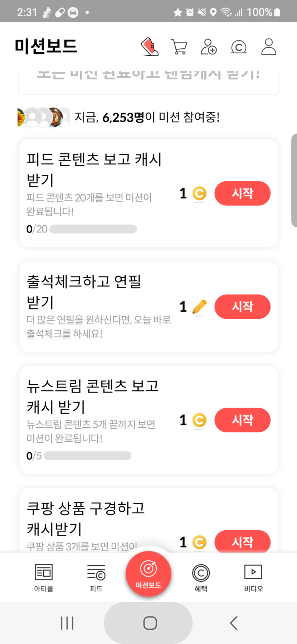The width and height of the screenshot is (297, 644).
Task: Switch to the 아티클 tab
Action: click(x=44, y=577)
